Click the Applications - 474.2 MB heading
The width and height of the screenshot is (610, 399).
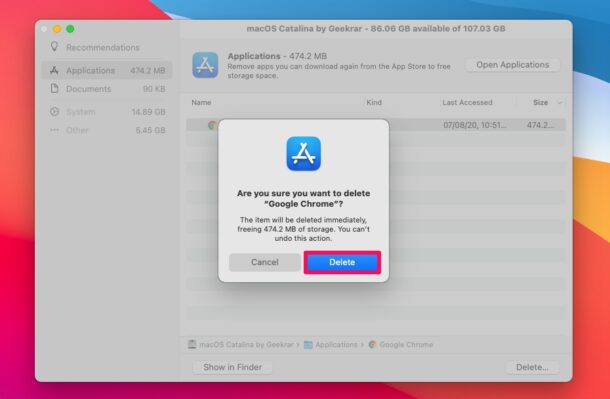click(x=277, y=56)
